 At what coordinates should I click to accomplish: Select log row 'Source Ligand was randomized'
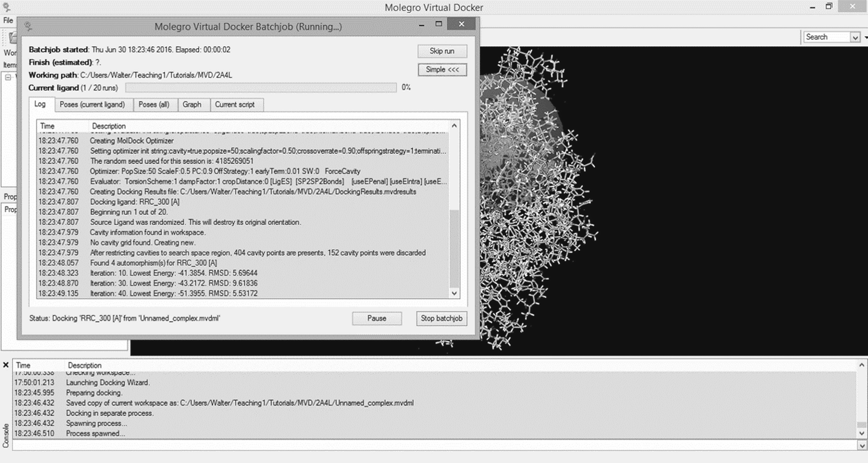[243, 222]
